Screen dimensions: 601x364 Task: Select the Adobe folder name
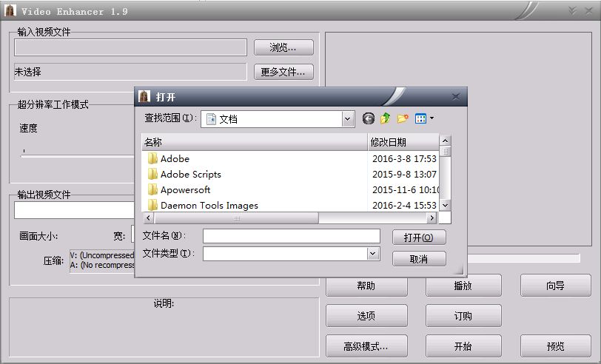point(175,158)
